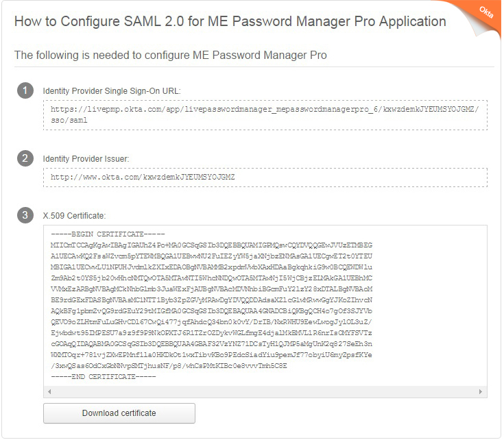504x440 pixels.
Task: Click inside the X.509 certificate text area
Action: (265, 306)
